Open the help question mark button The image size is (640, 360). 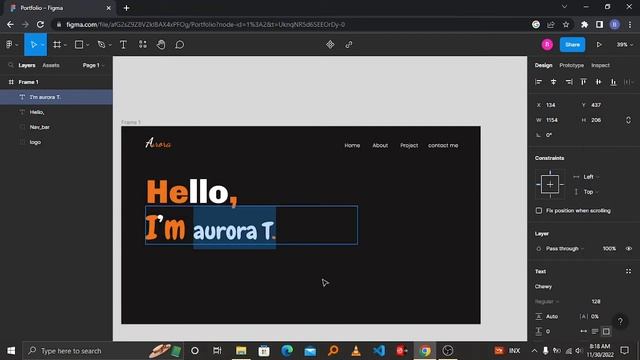pos(620,321)
